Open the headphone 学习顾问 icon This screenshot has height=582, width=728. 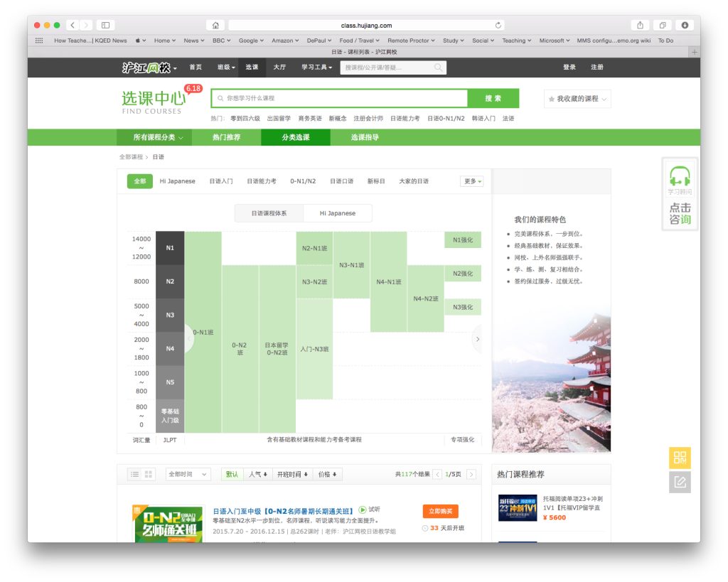click(680, 178)
